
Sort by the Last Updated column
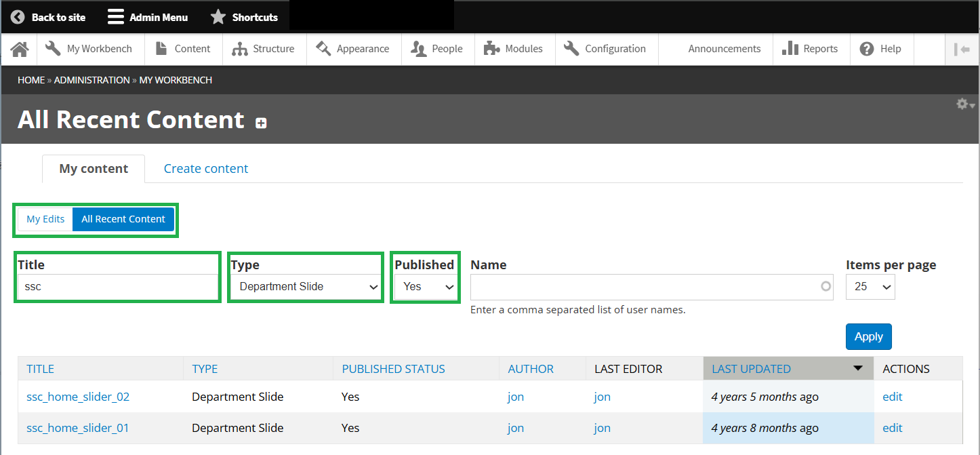coord(751,369)
